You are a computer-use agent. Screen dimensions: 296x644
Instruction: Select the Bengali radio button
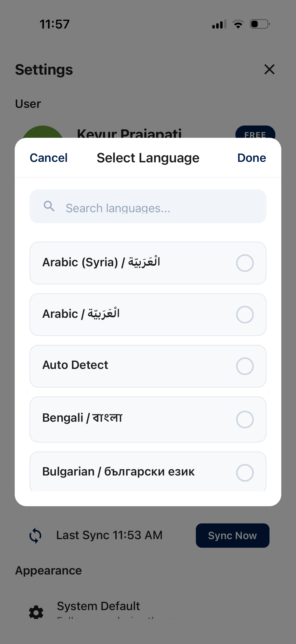(x=244, y=419)
